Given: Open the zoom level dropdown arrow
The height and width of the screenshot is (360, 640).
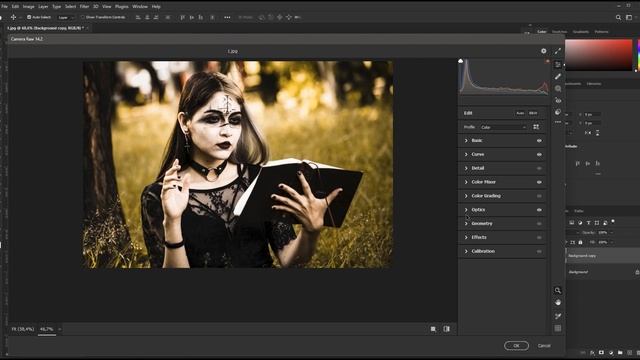Looking at the screenshot, I should [x=59, y=329].
